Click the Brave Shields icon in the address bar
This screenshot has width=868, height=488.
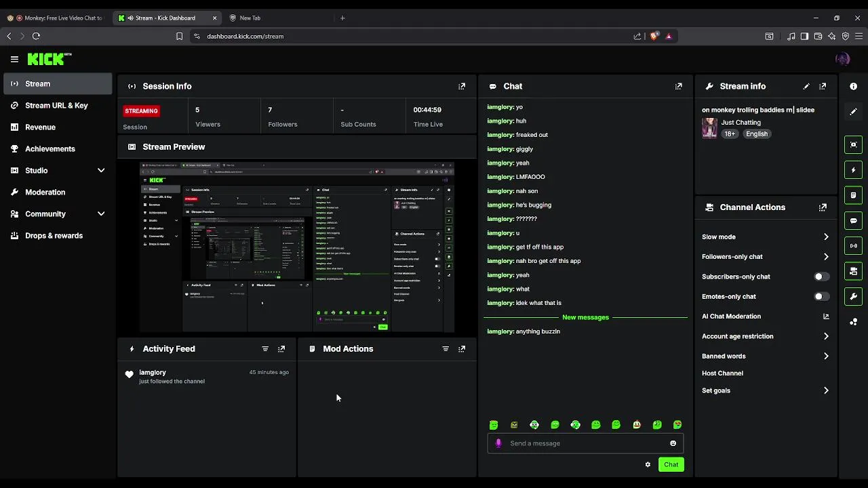(x=654, y=36)
